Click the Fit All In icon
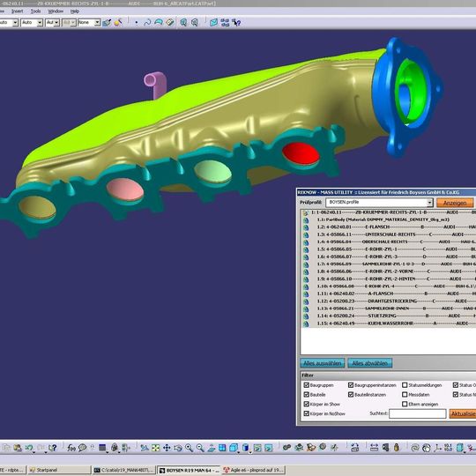Image resolution: width=476 pixels, height=476 pixels. [155, 448]
